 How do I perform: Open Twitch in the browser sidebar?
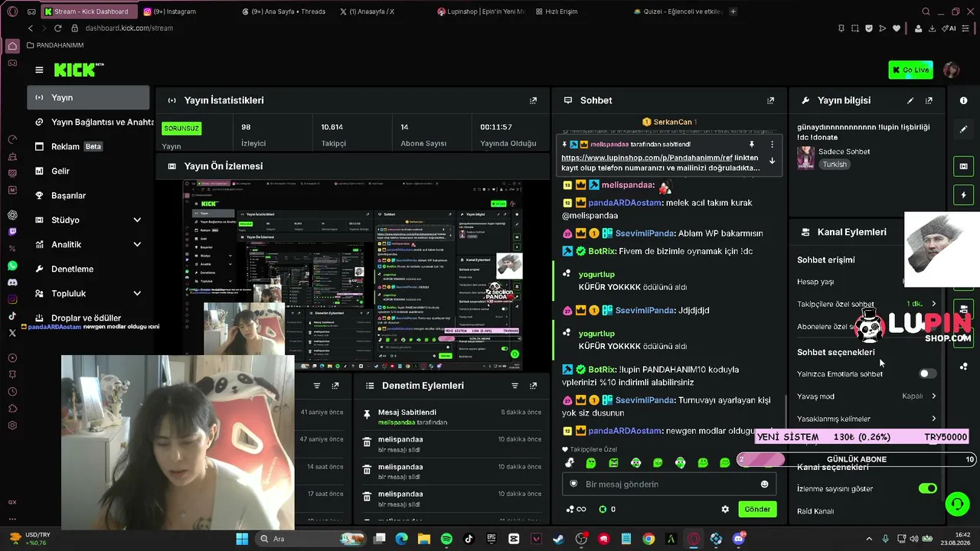pyautogui.click(x=12, y=232)
